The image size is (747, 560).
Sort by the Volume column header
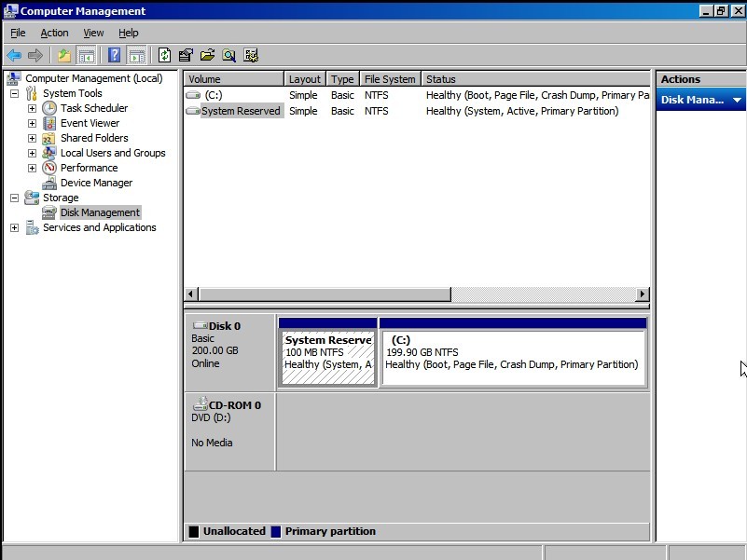pos(234,79)
